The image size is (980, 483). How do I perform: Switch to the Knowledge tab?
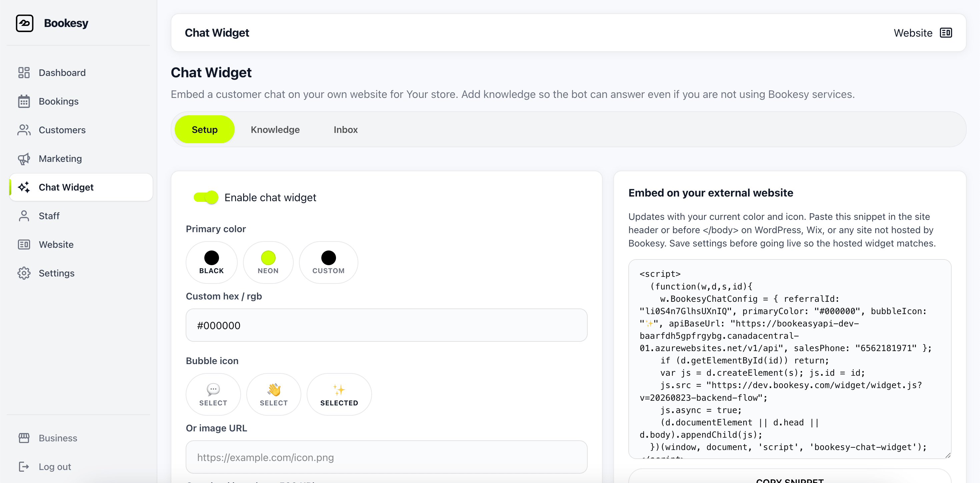point(275,130)
